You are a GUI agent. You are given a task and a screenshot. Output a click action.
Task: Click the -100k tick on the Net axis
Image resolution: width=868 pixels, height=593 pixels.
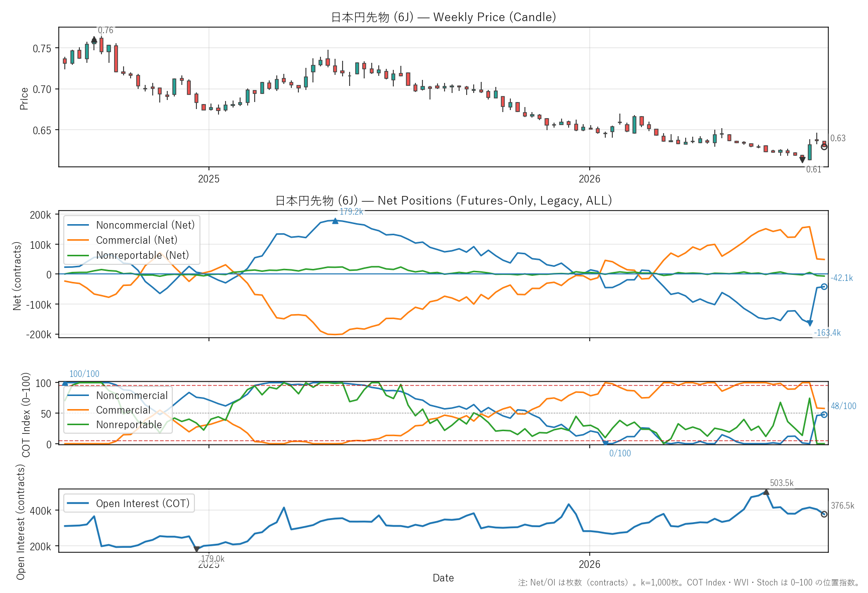39,305
